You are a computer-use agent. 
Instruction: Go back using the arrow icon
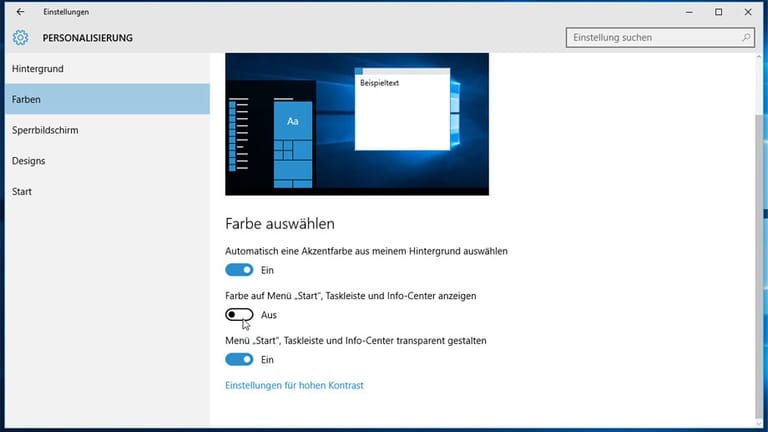[20, 12]
